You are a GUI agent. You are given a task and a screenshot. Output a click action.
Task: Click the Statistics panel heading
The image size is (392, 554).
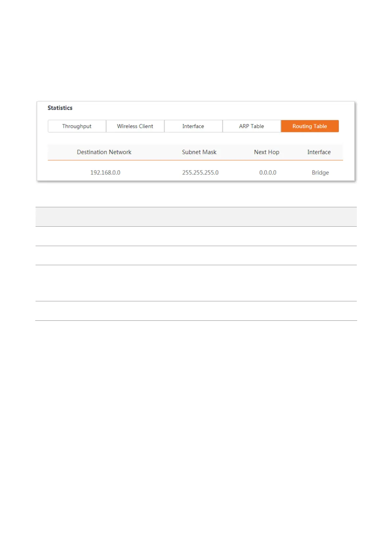click(x=60, y=108)
